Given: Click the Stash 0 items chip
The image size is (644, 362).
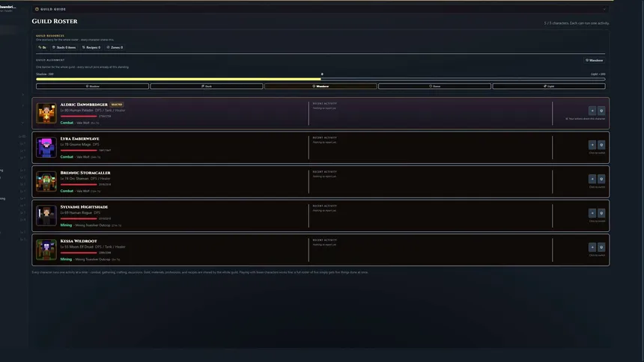Looking at the screenshot, I should tap(64, 48).
